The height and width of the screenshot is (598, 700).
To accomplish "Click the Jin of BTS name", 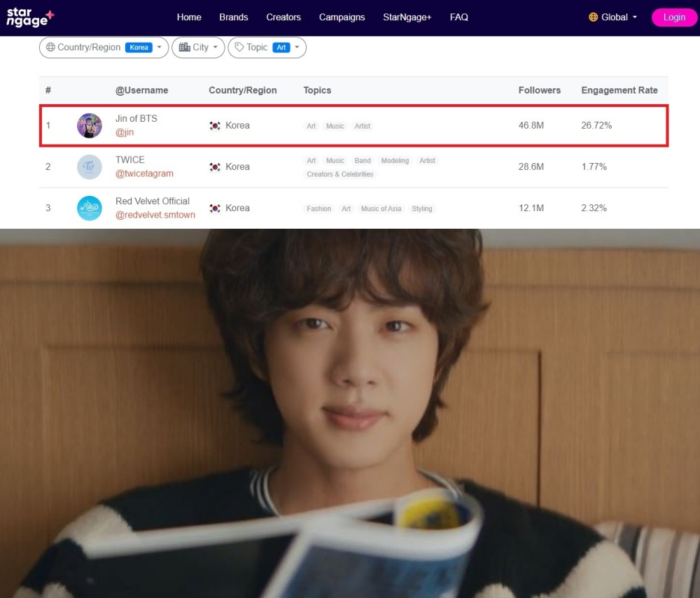I will (136, 118).
